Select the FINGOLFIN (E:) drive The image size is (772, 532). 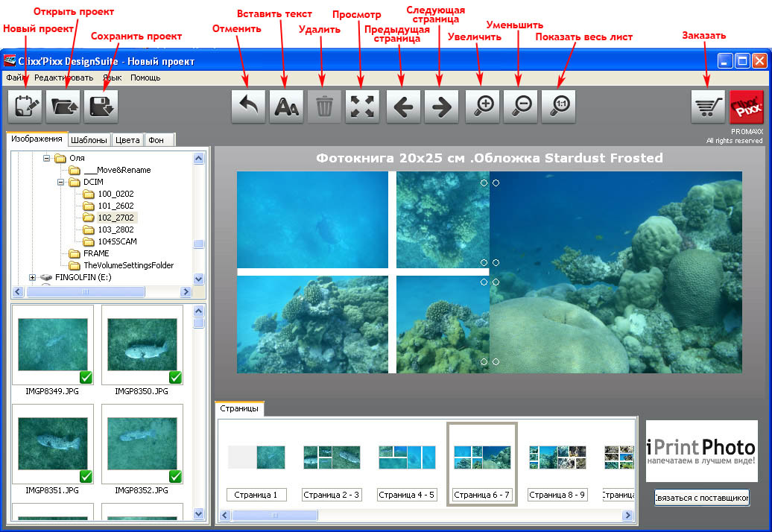click(83, 278)
